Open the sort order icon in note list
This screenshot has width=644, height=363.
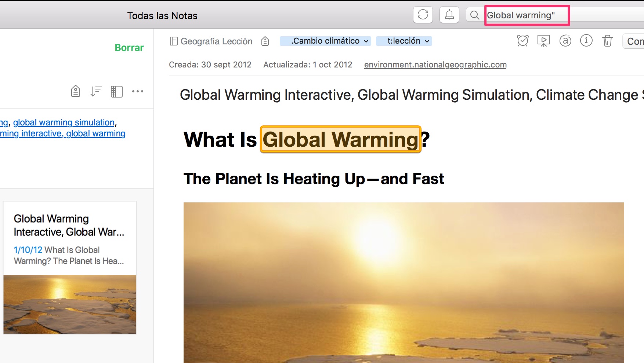(x=96, y=91)
